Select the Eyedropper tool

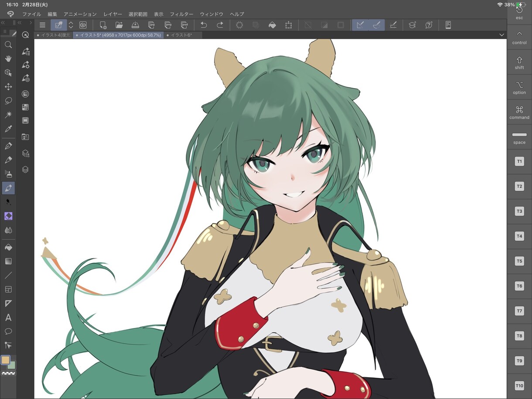coord(8,129)
